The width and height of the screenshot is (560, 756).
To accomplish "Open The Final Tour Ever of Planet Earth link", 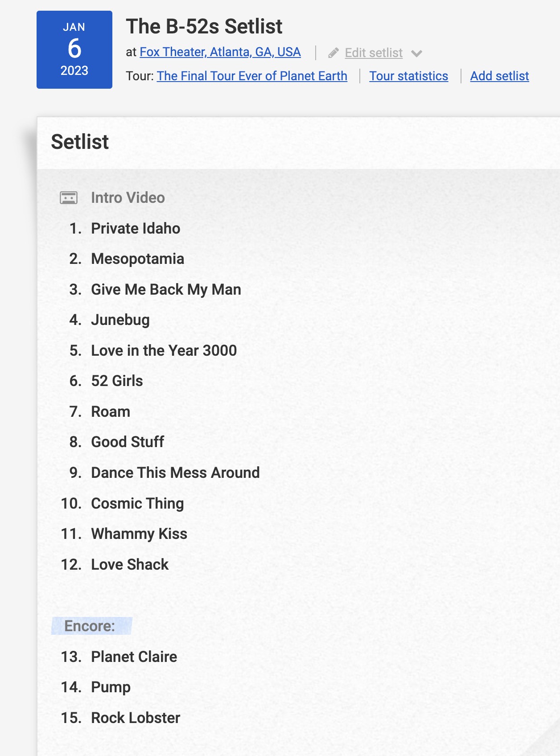I will (252, 76).
